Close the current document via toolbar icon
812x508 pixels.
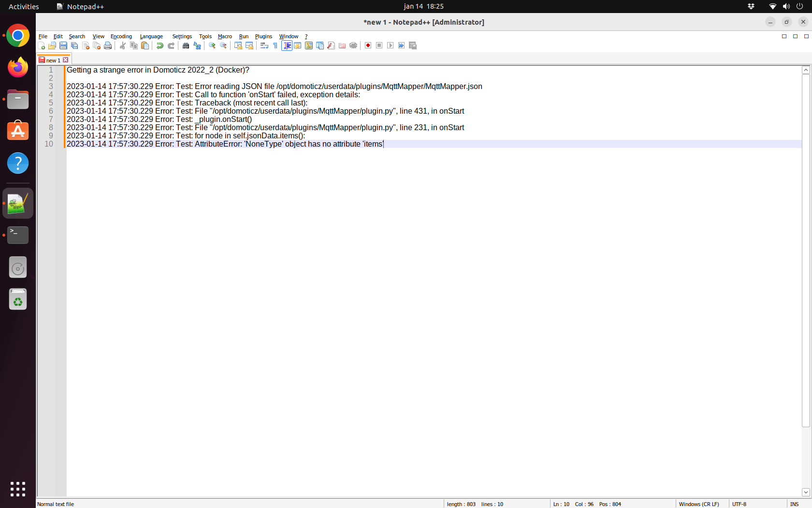[86, 45]
